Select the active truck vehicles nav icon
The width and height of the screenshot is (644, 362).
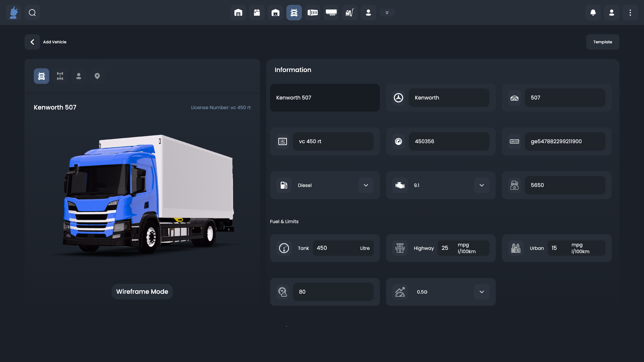[294, 12]
